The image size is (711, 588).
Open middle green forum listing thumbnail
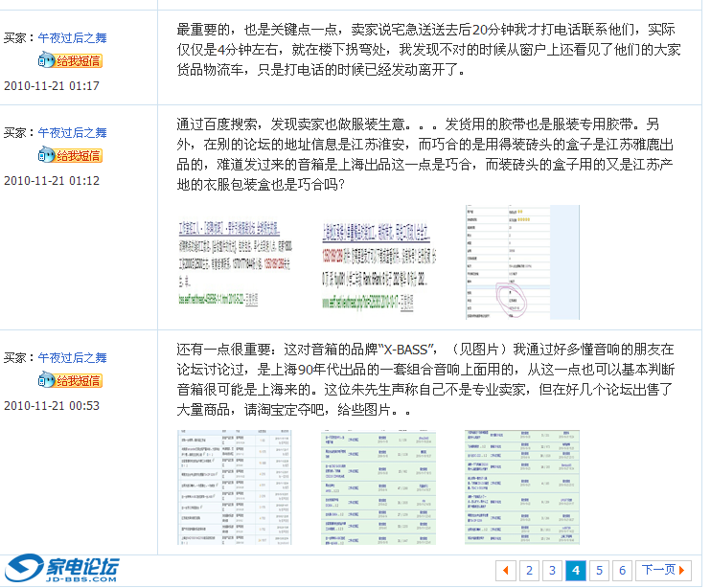coord(378,487)
